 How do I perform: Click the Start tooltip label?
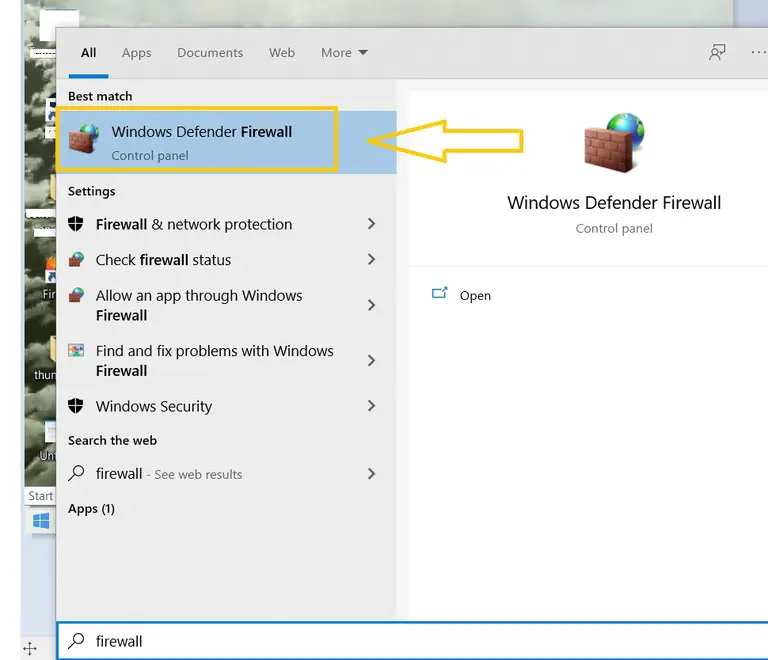[x=40, y=496]
